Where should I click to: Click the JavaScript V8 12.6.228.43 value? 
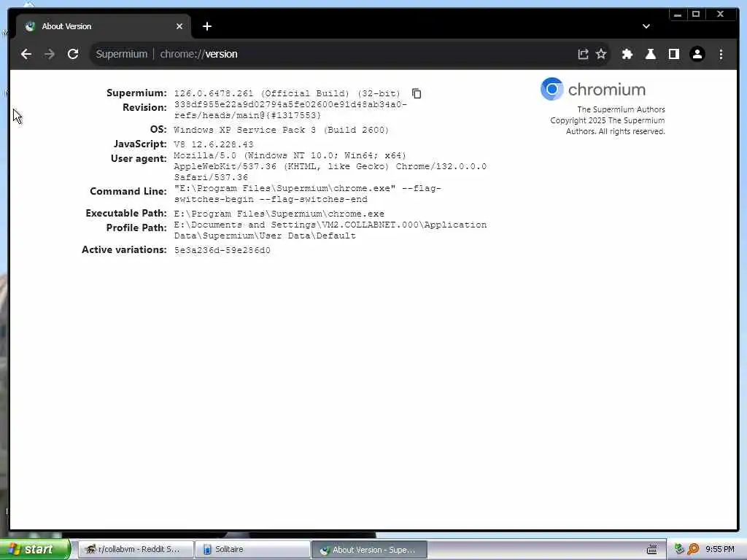[x=214, y=144]
